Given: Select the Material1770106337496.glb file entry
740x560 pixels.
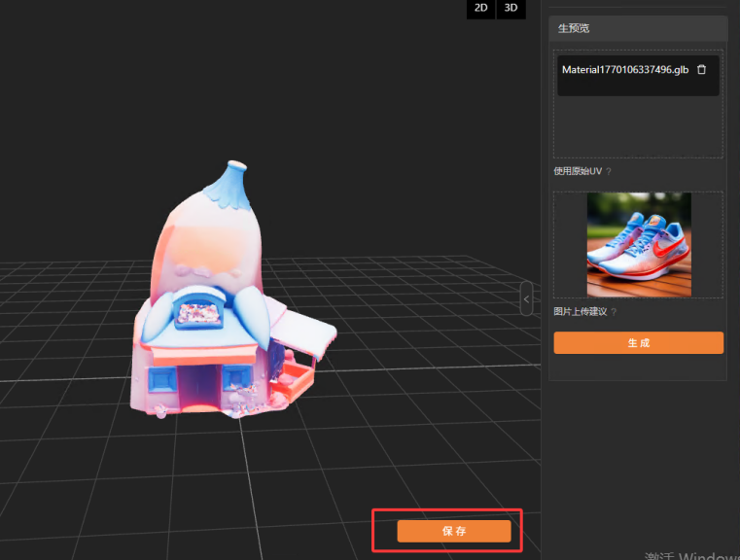Looking at the screenshot, I should 624,70.
